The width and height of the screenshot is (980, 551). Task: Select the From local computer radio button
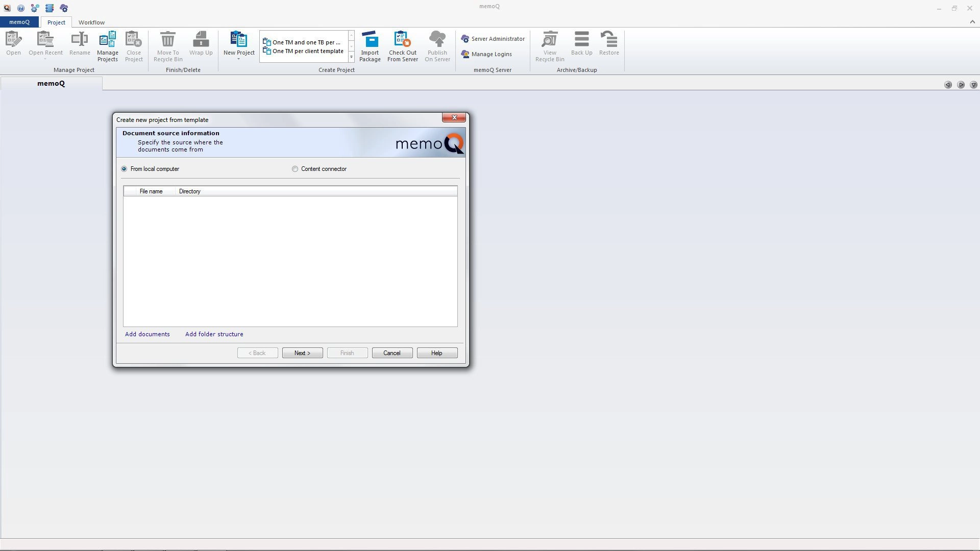pos(124,169)
